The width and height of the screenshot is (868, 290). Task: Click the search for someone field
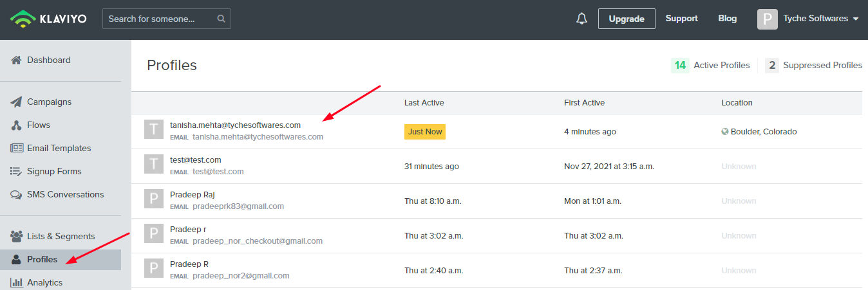(x=167, y=19)
